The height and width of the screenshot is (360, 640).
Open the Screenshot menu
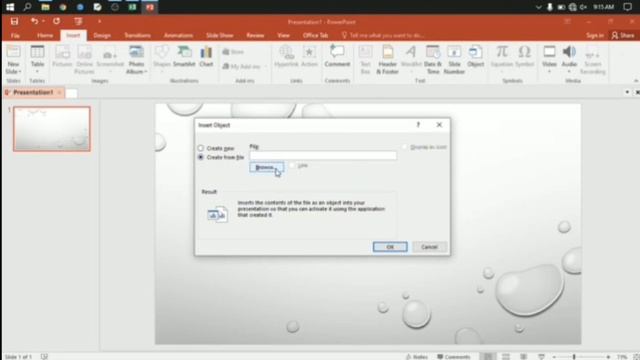point(110,60)
